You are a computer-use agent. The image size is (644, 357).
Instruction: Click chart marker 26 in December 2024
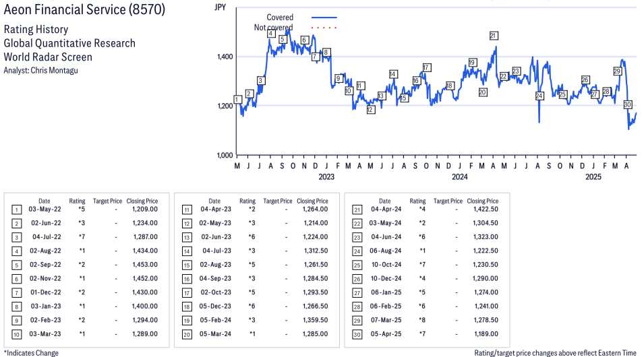[585, 79]
